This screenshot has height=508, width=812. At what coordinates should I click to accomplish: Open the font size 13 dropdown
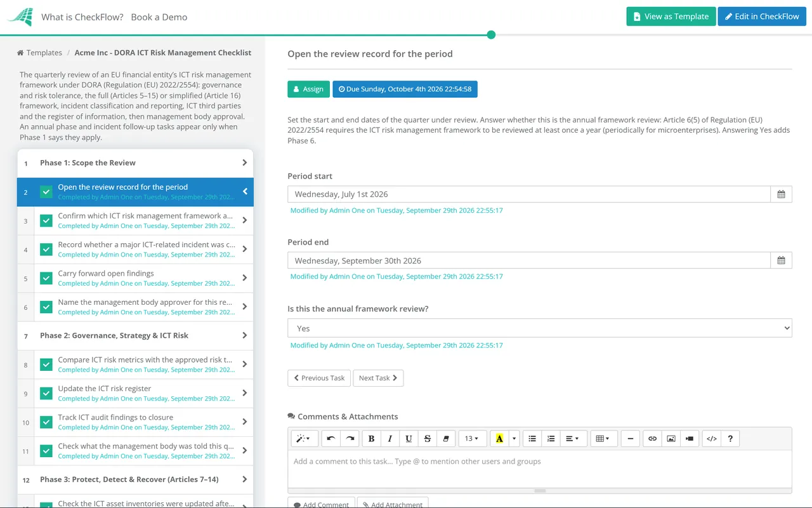point(473,438)
